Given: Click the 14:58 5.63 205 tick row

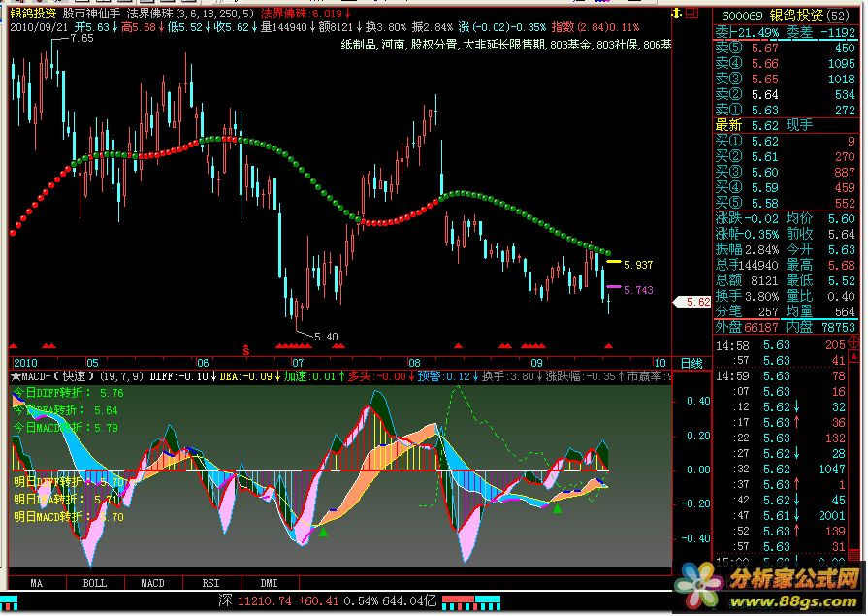Looking at the screenshot, I should pos(781,345).
